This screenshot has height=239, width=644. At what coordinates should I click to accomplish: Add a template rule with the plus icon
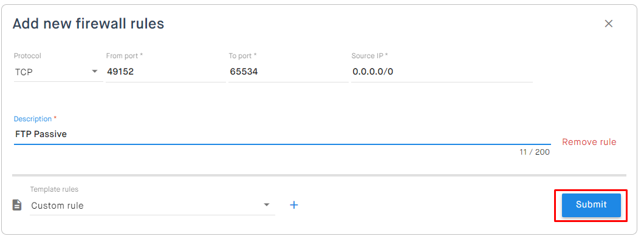(x=293, y=205)
